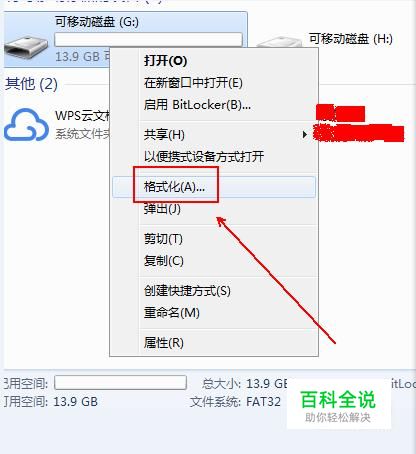416x454 pixels.
Task: Click 剪切(T) in the context menu
Action: point(163,239)
